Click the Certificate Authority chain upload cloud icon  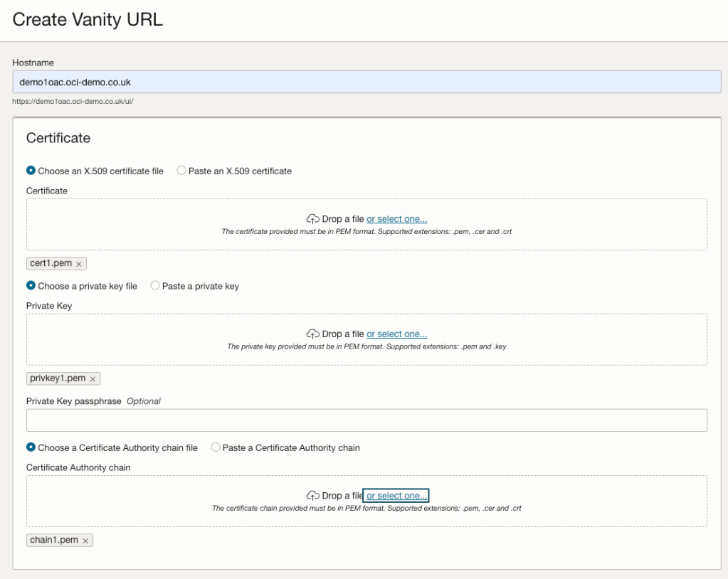click(312, 496)
